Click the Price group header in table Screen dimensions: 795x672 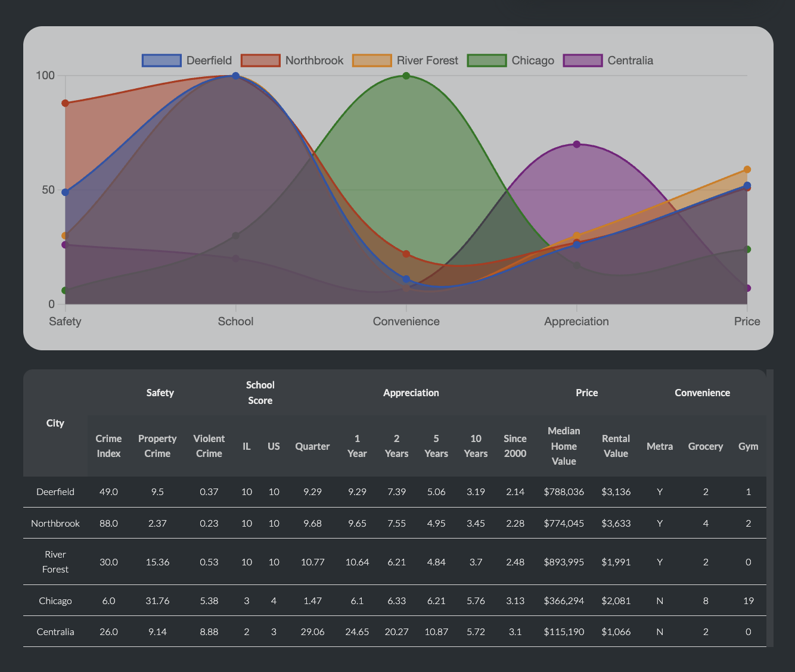click(x=587, y=393)
